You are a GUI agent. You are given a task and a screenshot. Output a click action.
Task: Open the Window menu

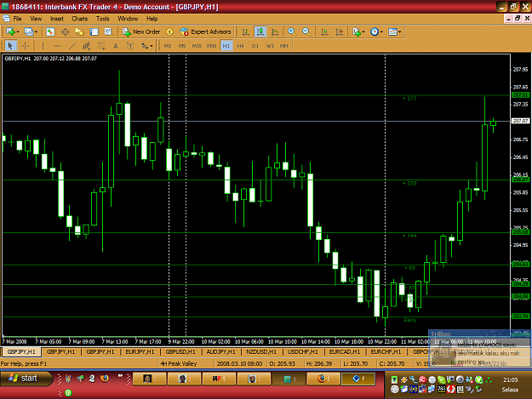[x=128, y=19]
